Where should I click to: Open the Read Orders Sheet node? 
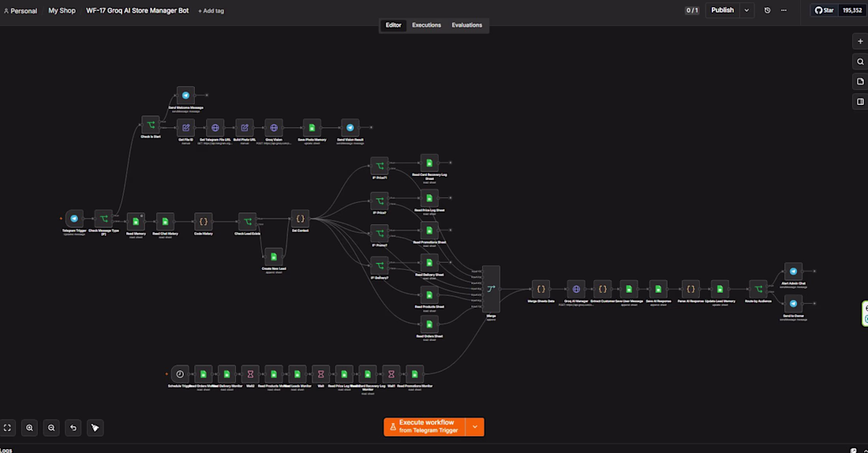(x=429, y=324)
